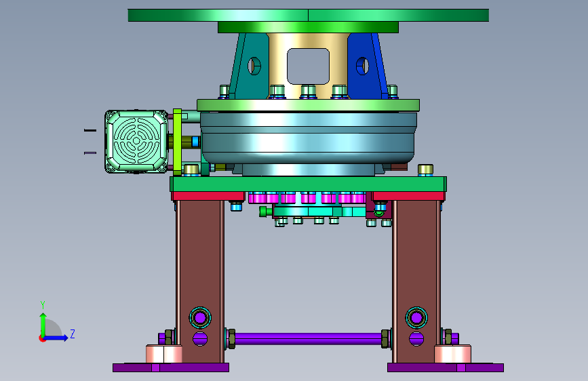
Task: Click the red origin point of the axis triad
Action: click(x=42, y=339)
